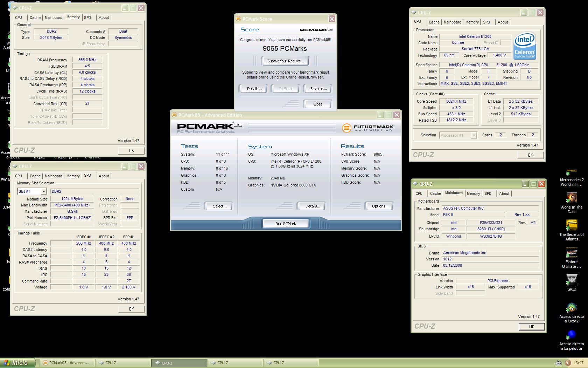This screenshot has width=588, height=368.
Task: Click Core Speed 3624.4 MHz field
Action: (x=456, y=102)
